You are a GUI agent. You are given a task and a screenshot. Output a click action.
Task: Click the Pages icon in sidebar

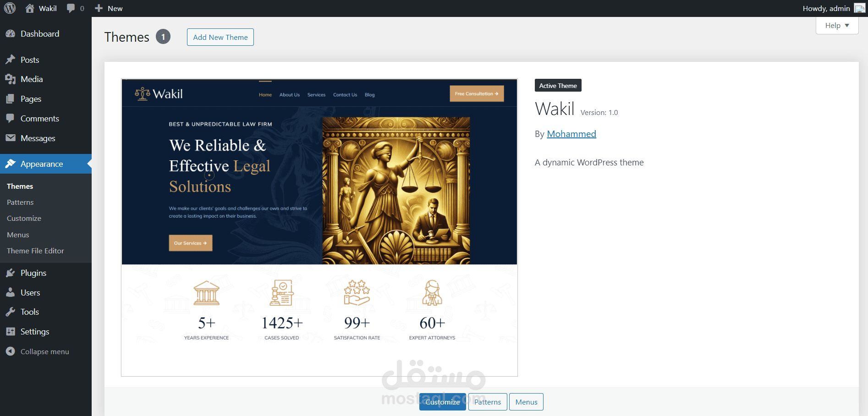click(11, 99)
